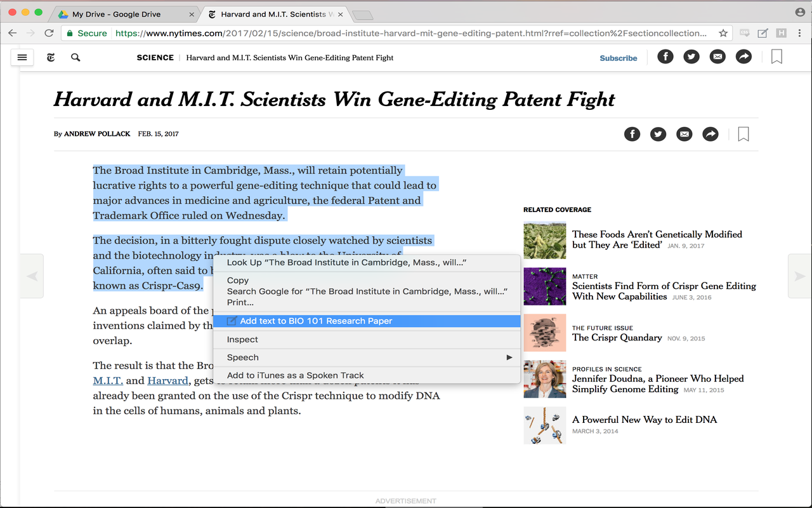The width and height of the screenshot is (812, 508).
Task: Select Inspect from context menu
Action: [x=367, y=340]
